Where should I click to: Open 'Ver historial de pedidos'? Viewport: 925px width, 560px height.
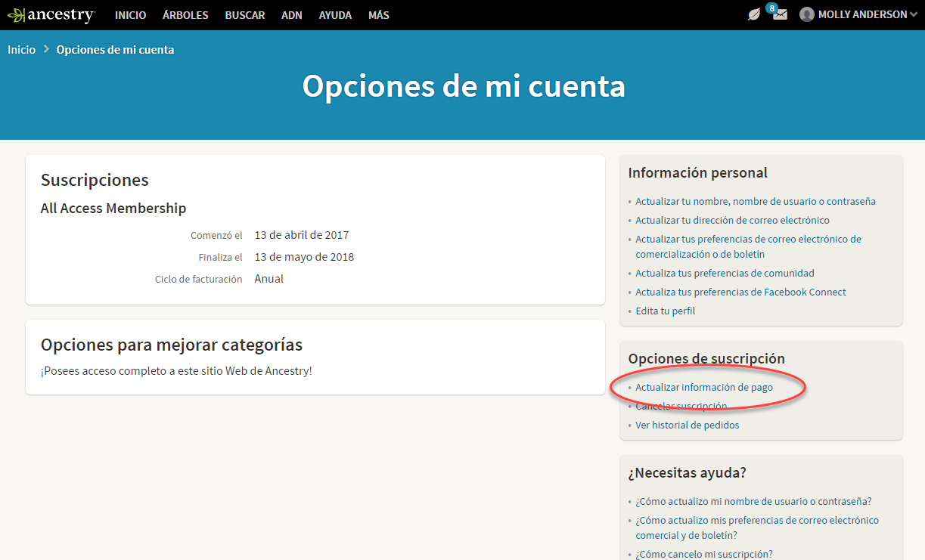(x=688, y=425)
